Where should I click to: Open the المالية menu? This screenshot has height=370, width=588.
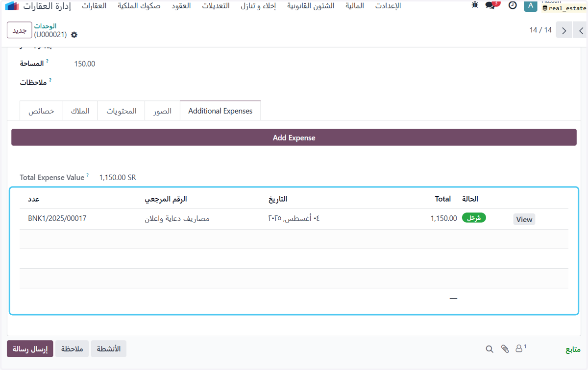355,6
